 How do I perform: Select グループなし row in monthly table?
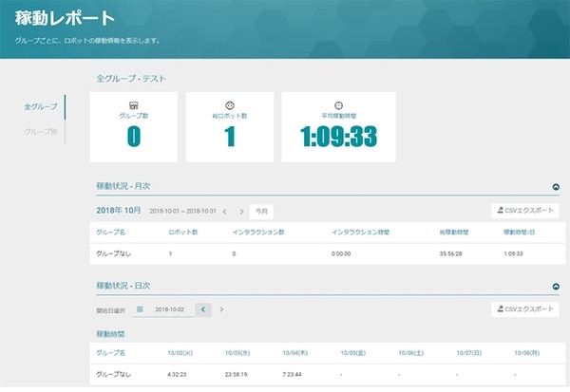point(114,254)
